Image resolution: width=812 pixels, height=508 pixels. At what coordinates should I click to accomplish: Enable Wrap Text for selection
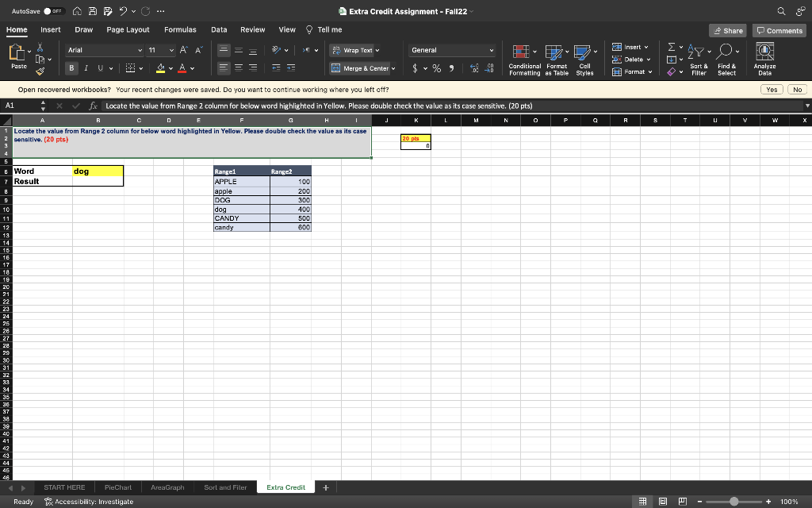[354, 50]
